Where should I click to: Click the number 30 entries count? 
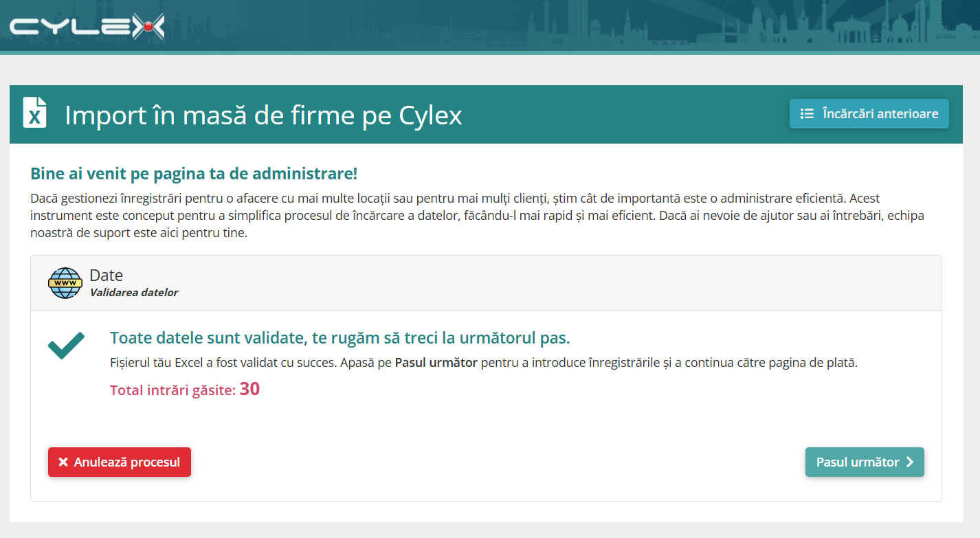click(x=249, y=390)
